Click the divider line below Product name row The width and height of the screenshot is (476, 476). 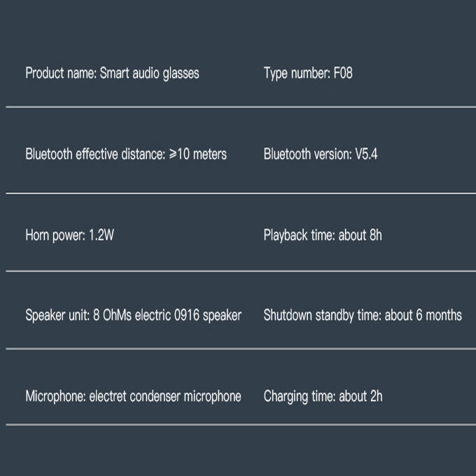241,107
